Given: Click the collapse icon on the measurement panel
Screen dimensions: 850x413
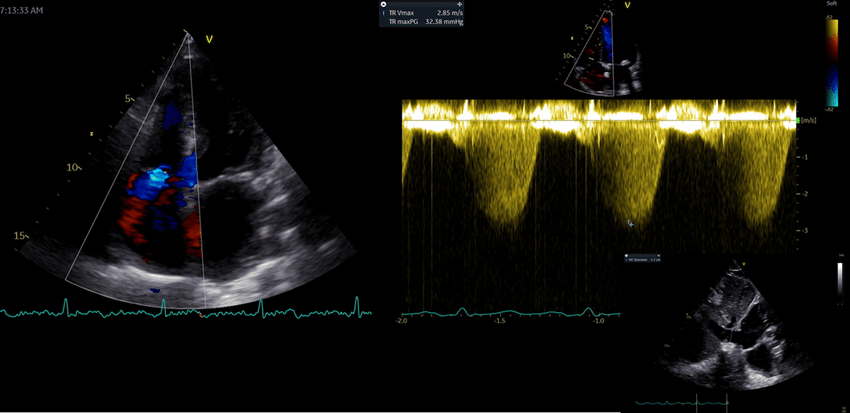Looking at the screenshot, I should [384, 5].
